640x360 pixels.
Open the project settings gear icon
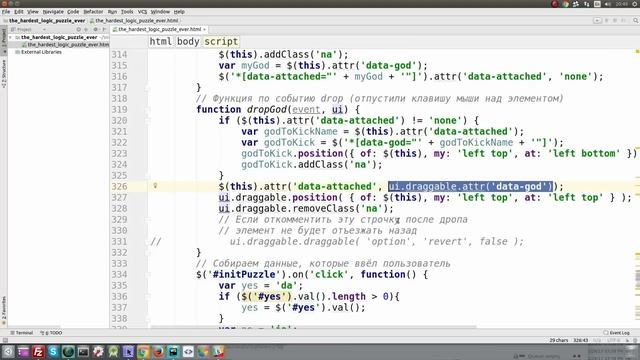(x=96, y=29)
